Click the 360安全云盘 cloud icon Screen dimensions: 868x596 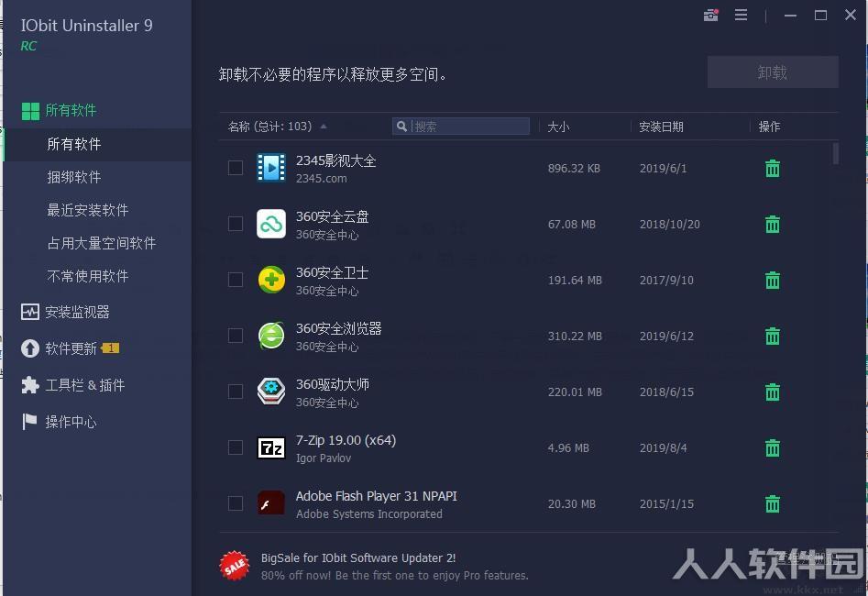(271, 224)
